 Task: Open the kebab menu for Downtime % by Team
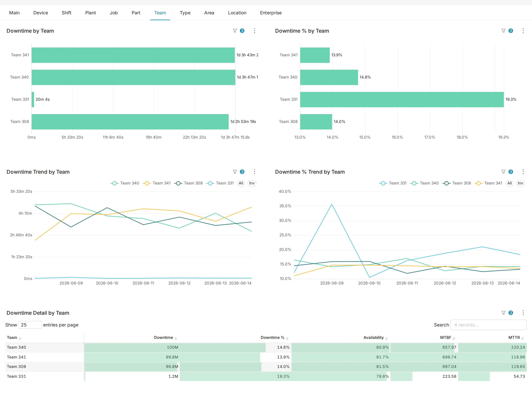pos(523,31)
